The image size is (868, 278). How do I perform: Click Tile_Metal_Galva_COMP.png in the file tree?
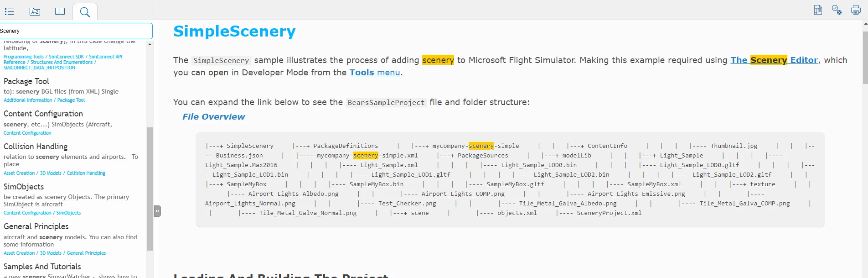point(745,203)
